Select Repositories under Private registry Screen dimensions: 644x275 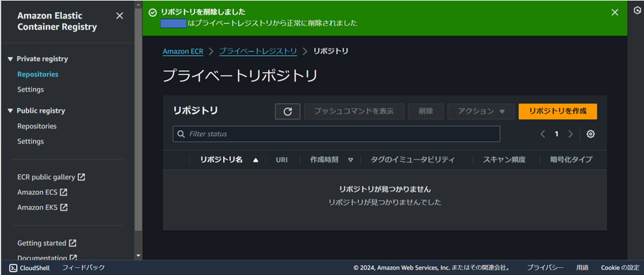click(38, 74)
